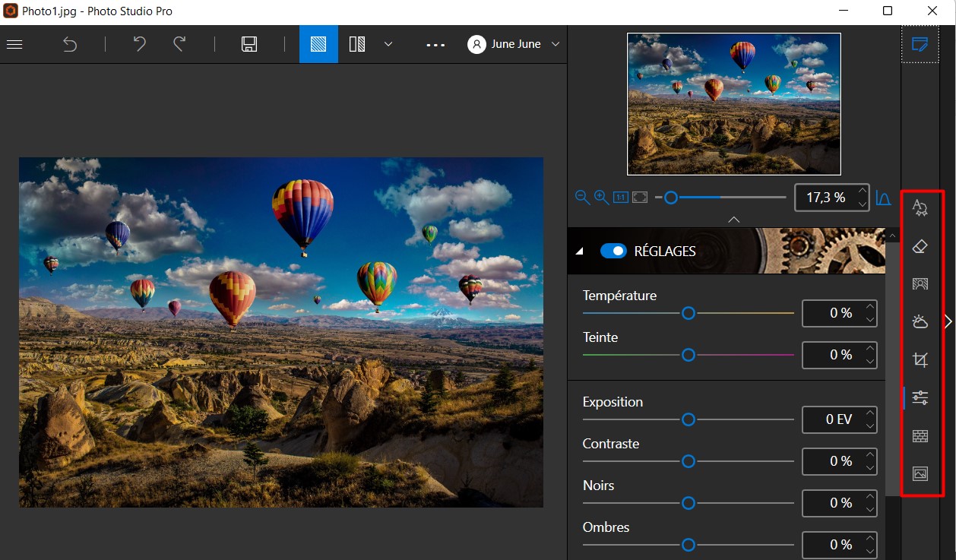Increase Exposition with the up arrow
Screen dimensions: 956x560
point(869,413)
